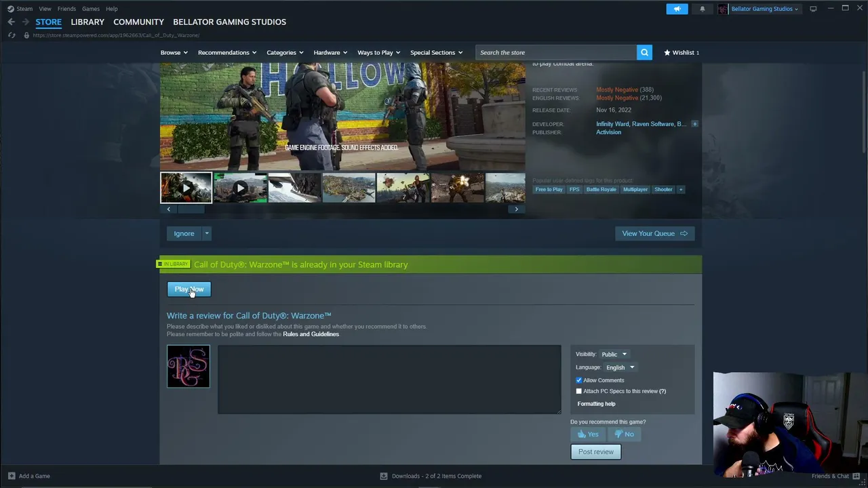The width and height of the screenshot is (868, 488).
Task: Launch Big Picture mode from monitor icon
Action: [813, 9]
